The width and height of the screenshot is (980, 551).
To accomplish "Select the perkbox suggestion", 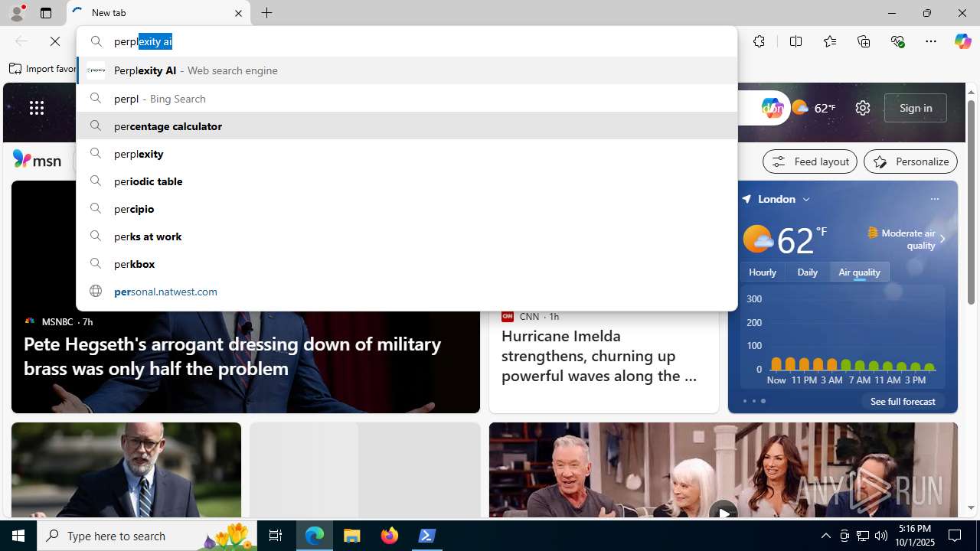I will [x=407, y=263].
